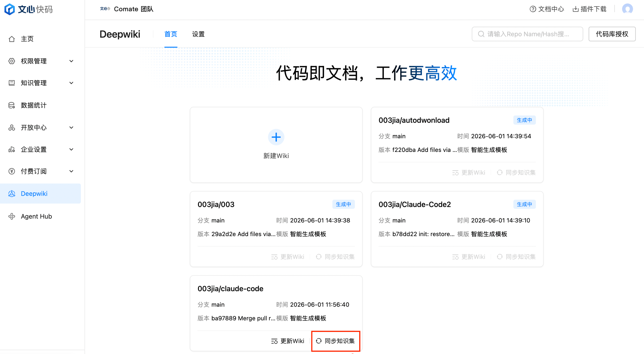This screenshot has width=644, height=354.
Task: Click 更新Wiki text on 003jia/claude-code card
Action: point(292,341)
